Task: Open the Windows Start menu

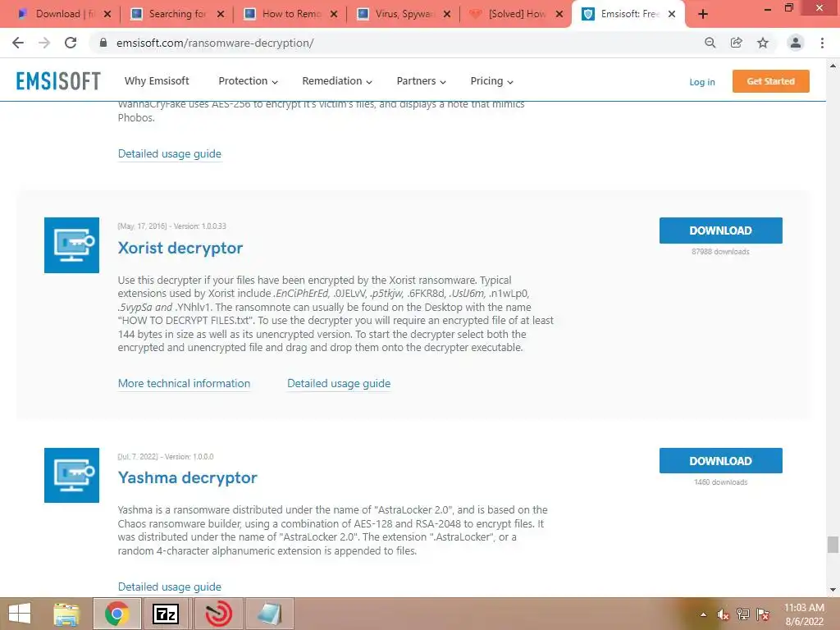Action: (x=20, y=614)
